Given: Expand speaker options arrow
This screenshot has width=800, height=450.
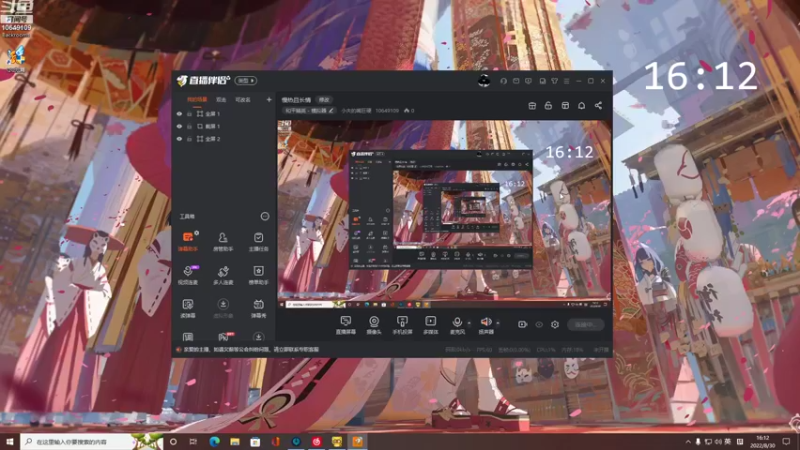Looking at the screenshot, I should coord(497,323).
